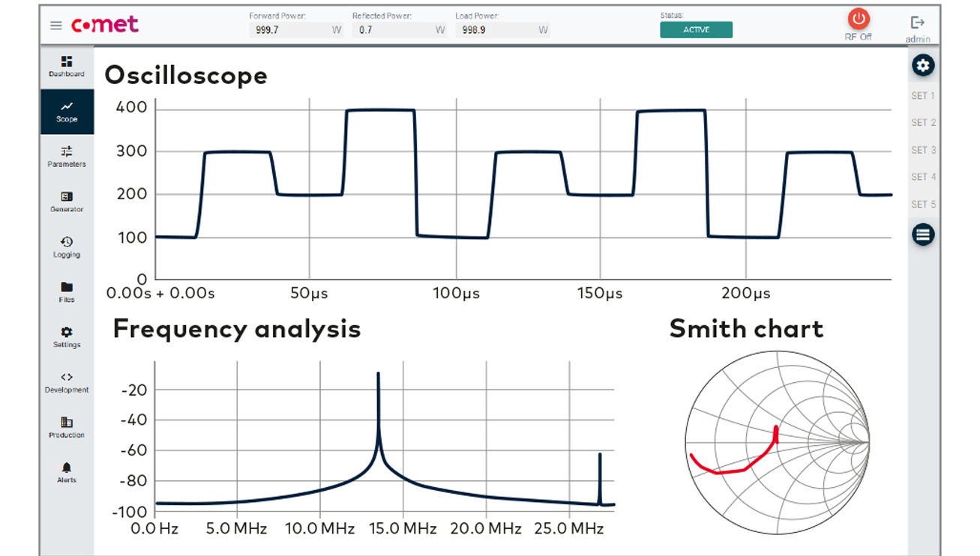Click the Reflected Power value field
The height and width of the screenshot is (556, 980).
click(x=400, y=30)
